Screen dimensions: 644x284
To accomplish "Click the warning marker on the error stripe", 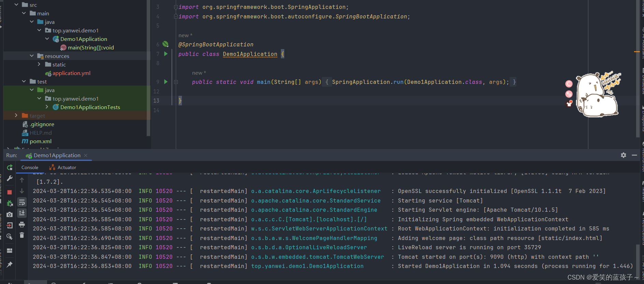I will (637, 51).
